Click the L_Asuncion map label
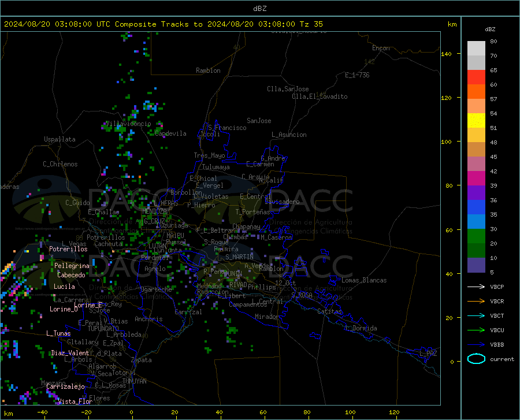Screen dimensions: 520x420 tap(289, 135)
